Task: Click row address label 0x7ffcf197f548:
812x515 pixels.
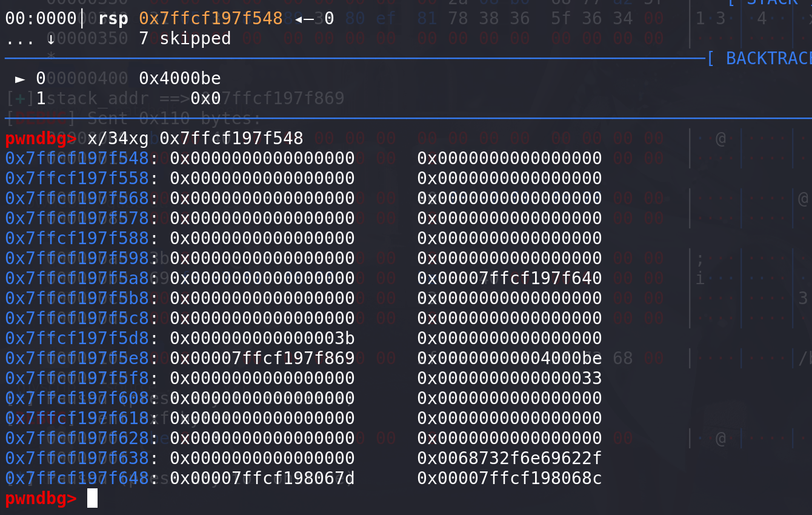Action: [82, 159]
